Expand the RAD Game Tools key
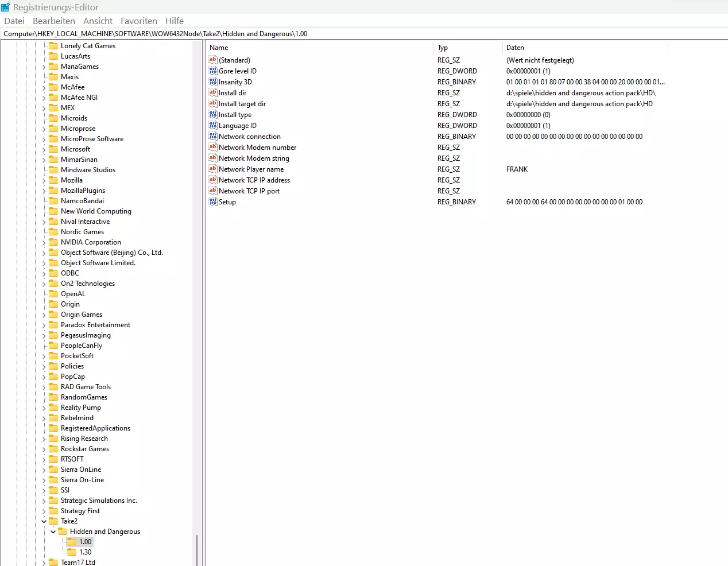Image resolution: width=728 pixels, height=566 pixels. [44, 387]
